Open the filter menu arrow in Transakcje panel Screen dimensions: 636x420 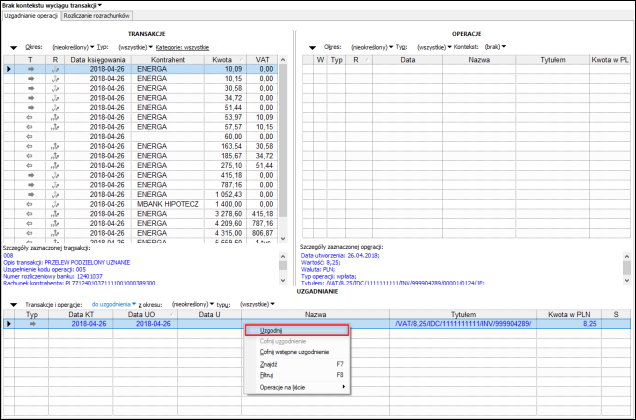coord(14,47)
